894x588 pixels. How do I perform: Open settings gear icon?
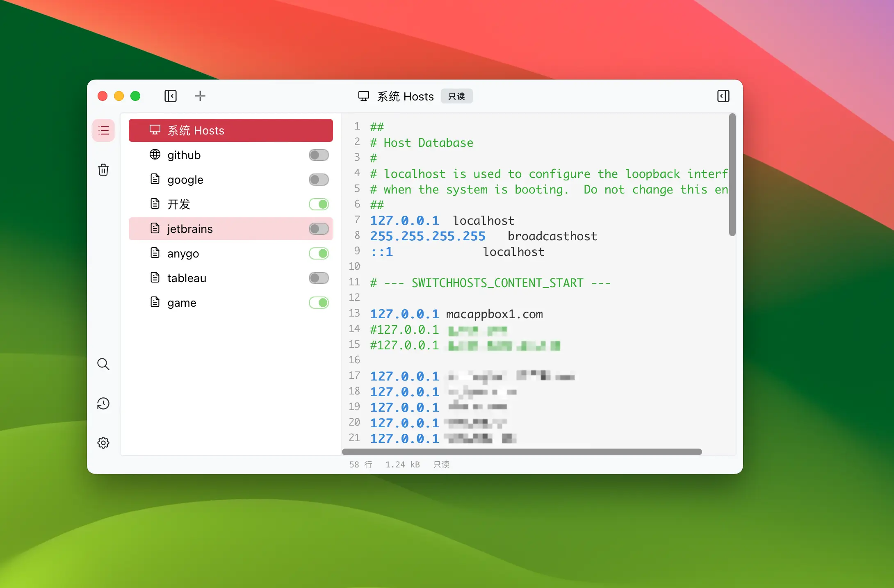(x=103, y=443)
